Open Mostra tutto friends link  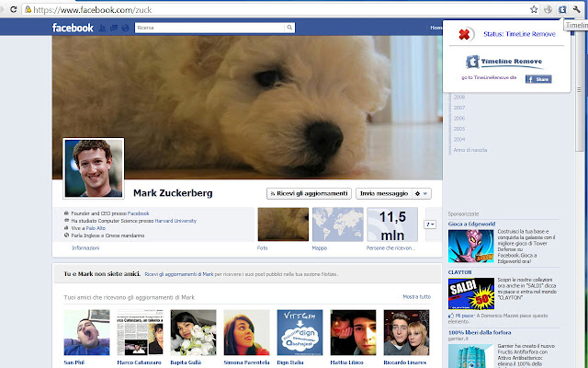click(416, 296)
